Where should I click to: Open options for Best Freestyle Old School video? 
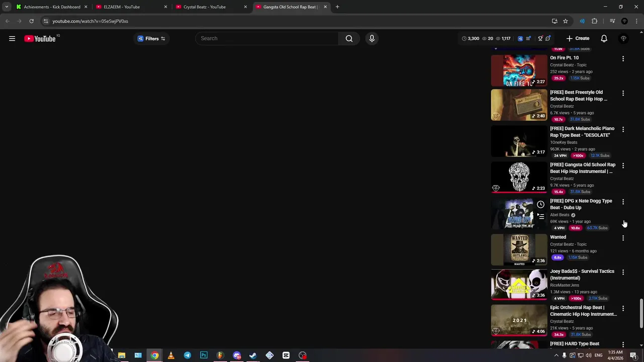623,94
